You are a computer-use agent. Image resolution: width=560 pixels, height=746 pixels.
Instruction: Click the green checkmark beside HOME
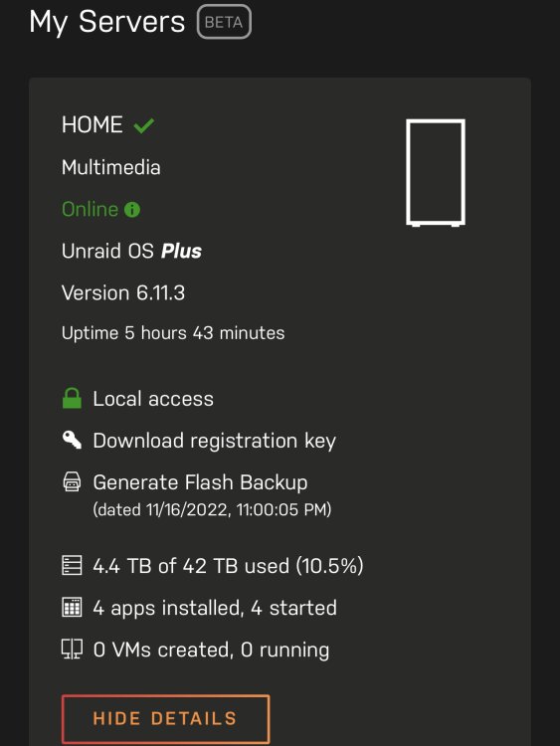[x=143, y=125]
